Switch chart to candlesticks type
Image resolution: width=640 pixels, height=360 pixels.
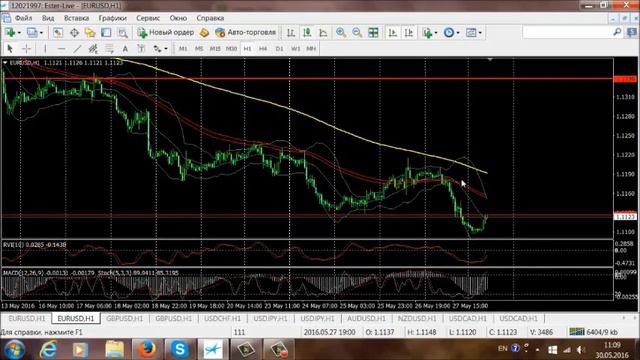tap(307, 33)
